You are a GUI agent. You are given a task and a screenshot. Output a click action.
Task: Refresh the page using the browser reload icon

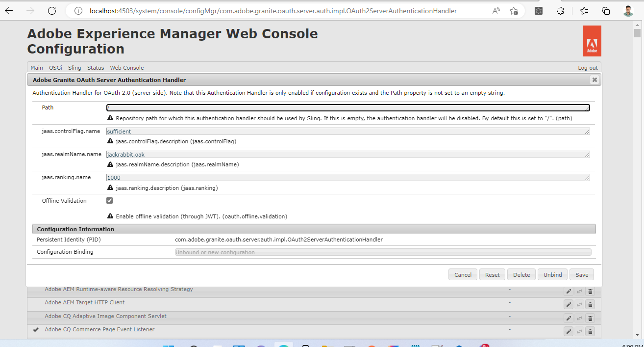click(x=52, y=11)
